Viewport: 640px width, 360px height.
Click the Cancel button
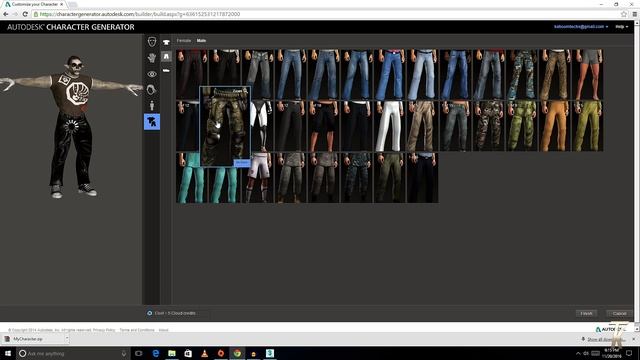[619, 313]
